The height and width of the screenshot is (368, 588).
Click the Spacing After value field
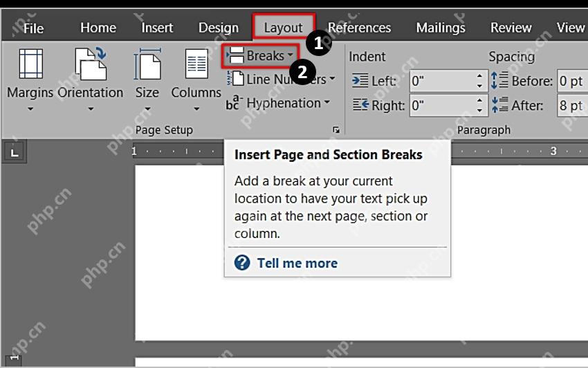pyautogui.click(x=572, y=105)
